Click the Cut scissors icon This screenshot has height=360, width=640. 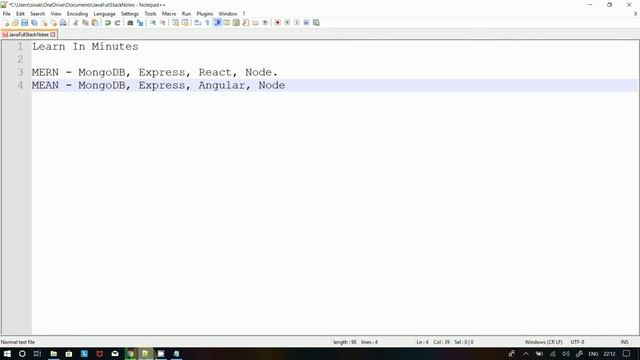coord(76,22)
